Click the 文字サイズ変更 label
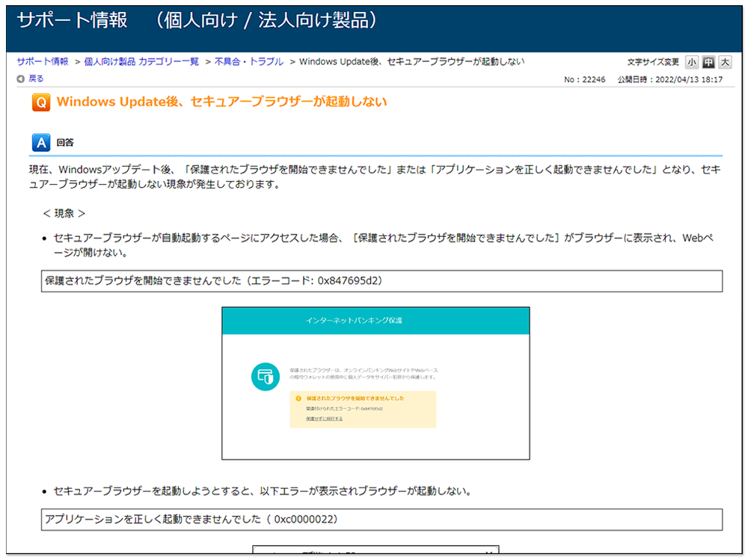 pyautogui.click(x=652, y=62)
